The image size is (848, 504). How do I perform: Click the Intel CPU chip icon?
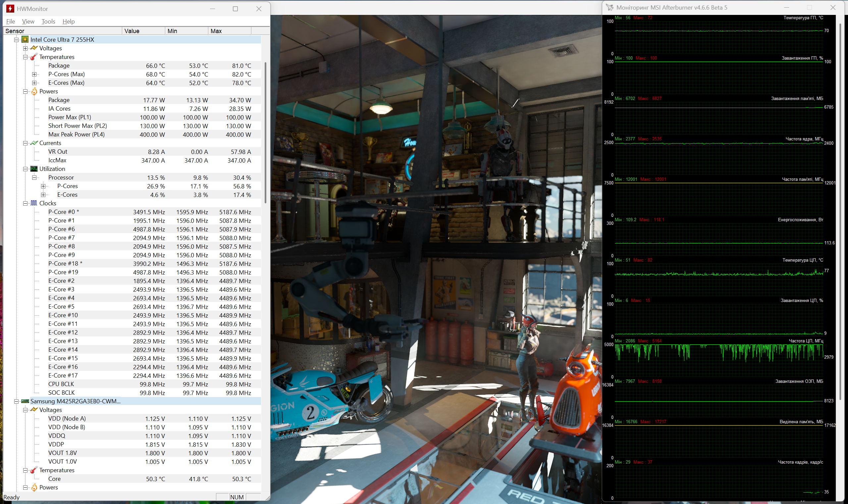25,40
